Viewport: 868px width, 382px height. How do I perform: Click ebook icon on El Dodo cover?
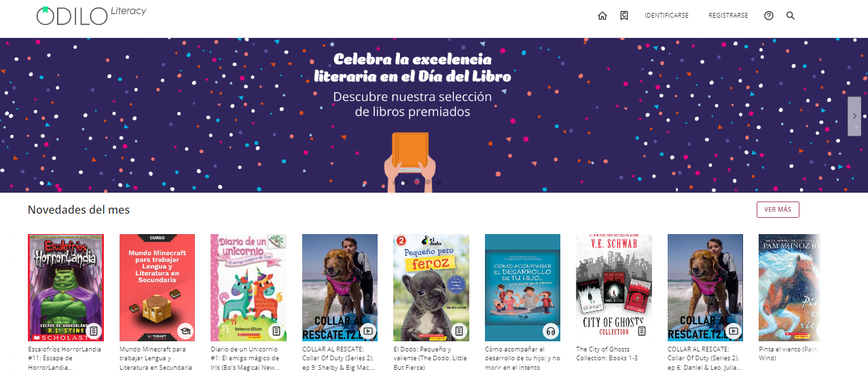[x=459, y=331]
